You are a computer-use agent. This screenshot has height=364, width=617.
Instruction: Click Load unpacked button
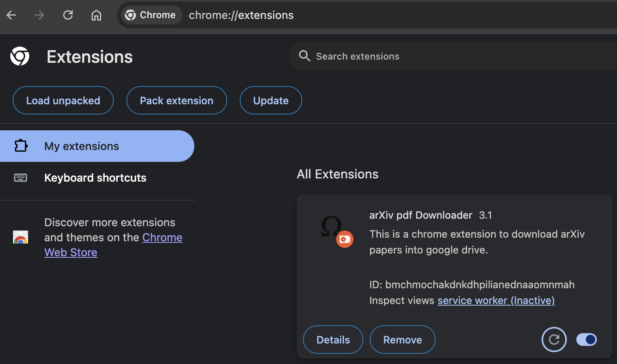[63, 100]
